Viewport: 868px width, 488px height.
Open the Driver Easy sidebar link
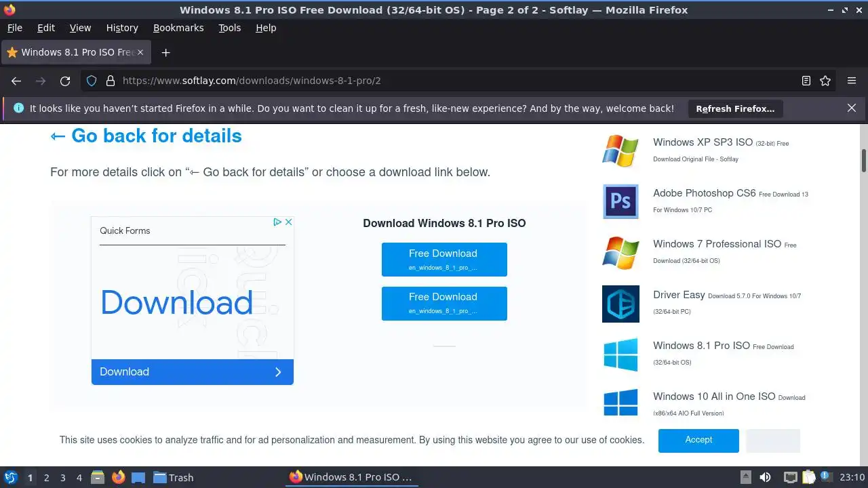click(679, 295)
